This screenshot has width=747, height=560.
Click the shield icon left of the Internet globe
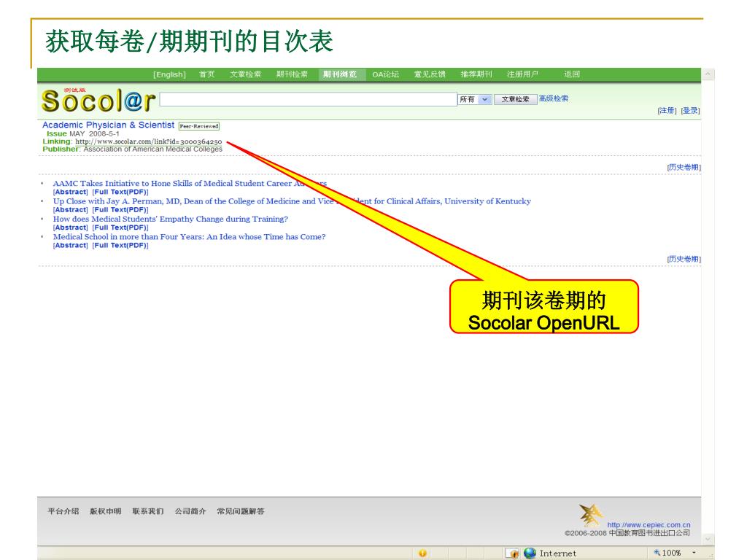(x=513, y=553)
